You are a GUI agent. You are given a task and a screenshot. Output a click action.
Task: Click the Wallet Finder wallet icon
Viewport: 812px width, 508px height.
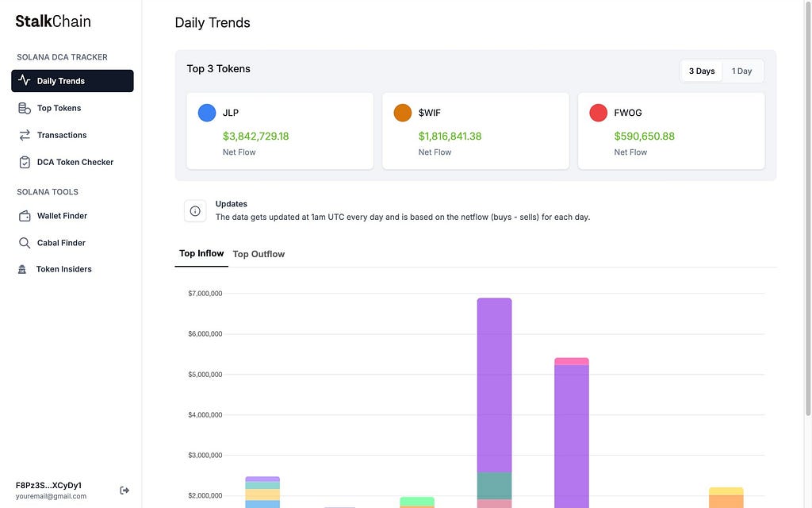(x=25, y=216)
